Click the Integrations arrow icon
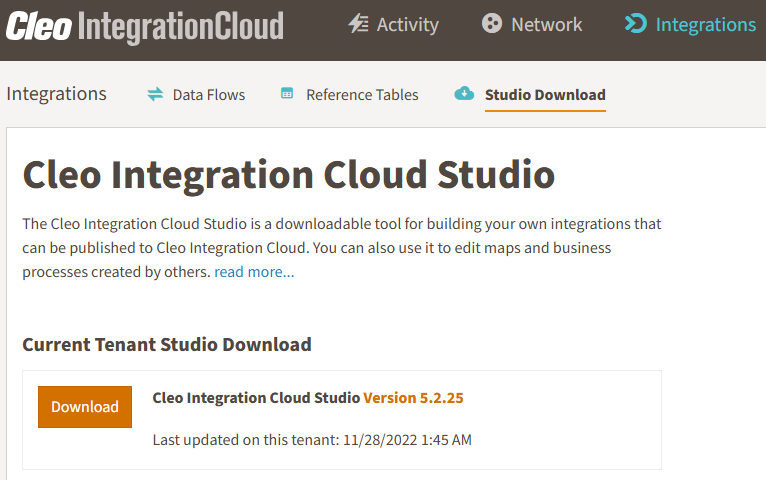766x480 pixels. 636,23
